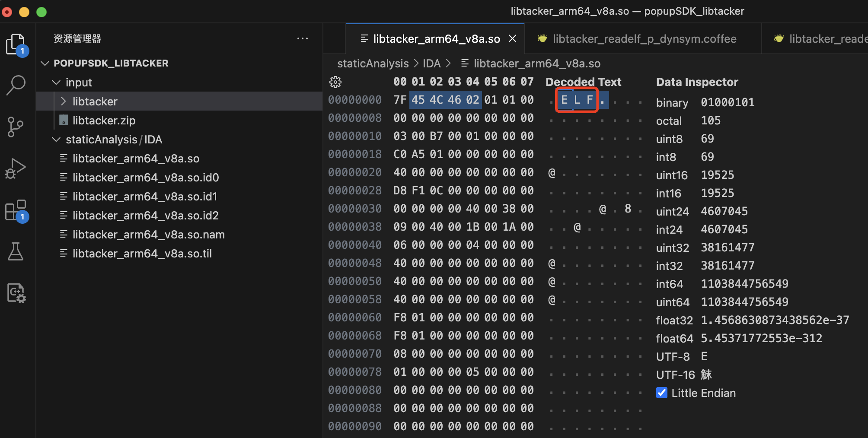Open libtacker_arm64_v8a.so.til file
The image size is (868, 438).
[179, 253]
